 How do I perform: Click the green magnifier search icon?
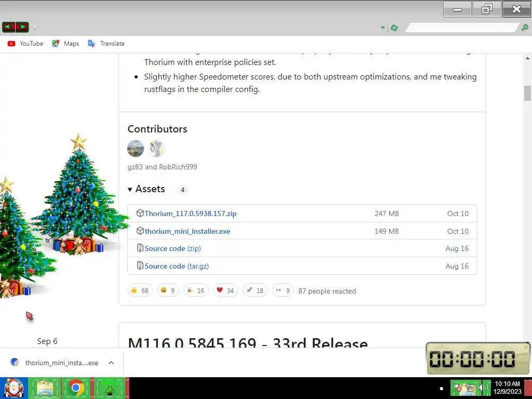click(x=525, y=28)
